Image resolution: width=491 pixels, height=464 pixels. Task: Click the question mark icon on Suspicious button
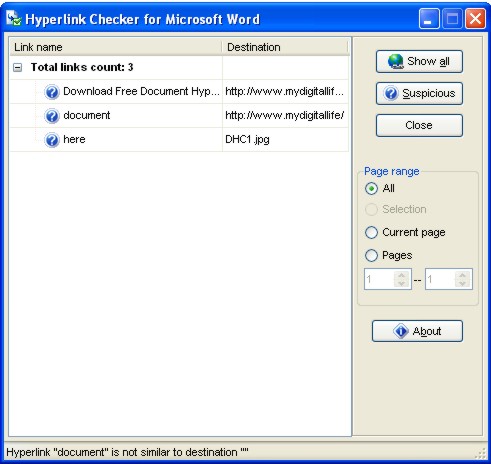pyautogui.click(x=391, y=93)
